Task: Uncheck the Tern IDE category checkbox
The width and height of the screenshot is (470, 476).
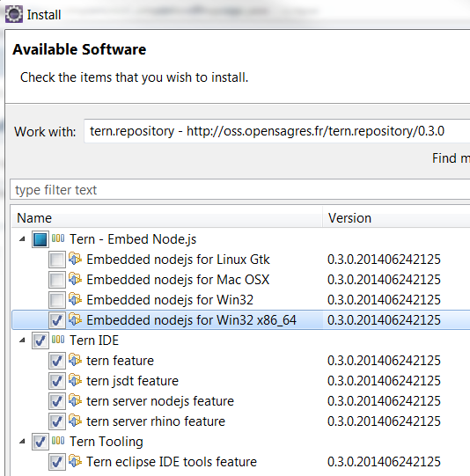Action: pos(40,341)
